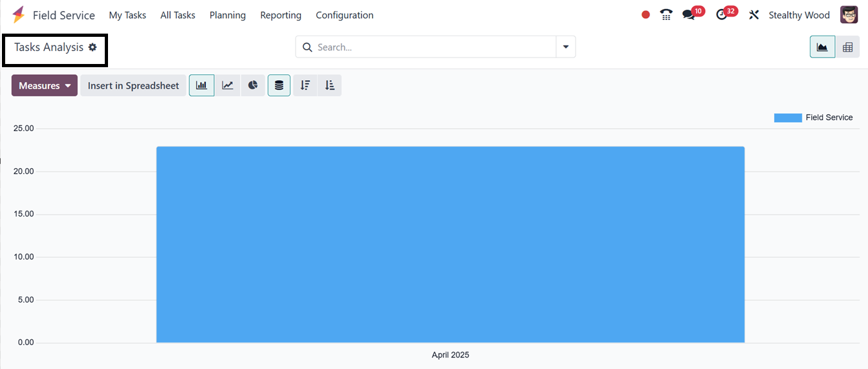The width and height of the screenshot is (868, 369).
Task: Sort the chart in ascending order
Action: 330,85
